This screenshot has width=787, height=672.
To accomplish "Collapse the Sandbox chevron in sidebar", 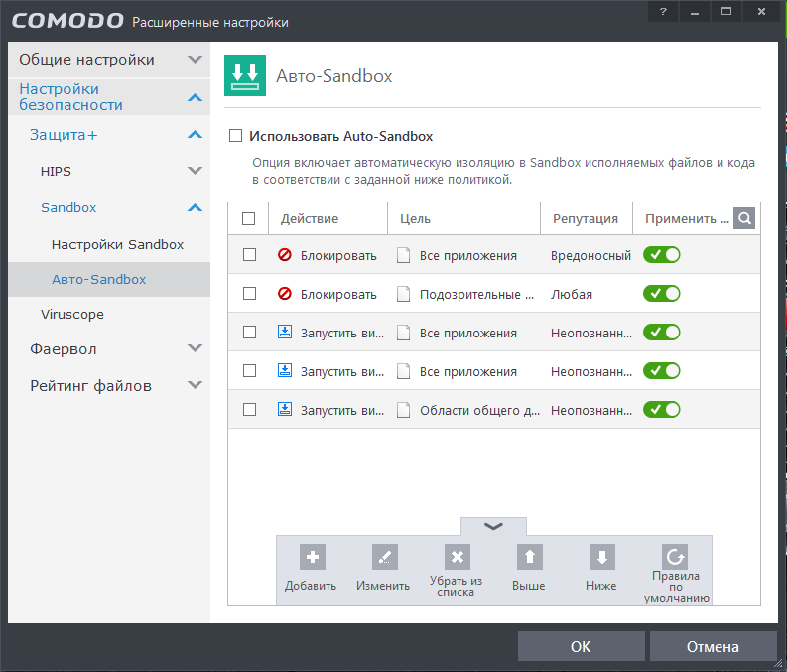I will pyautogui.click(x=195, y=207).
